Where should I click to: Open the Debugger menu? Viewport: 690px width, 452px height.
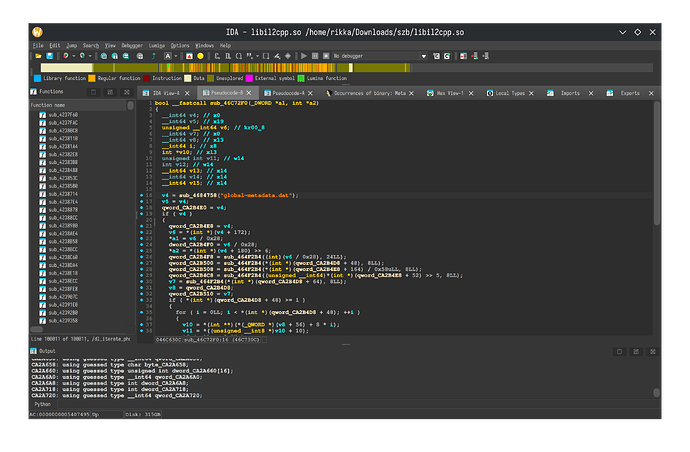point(132,45)
